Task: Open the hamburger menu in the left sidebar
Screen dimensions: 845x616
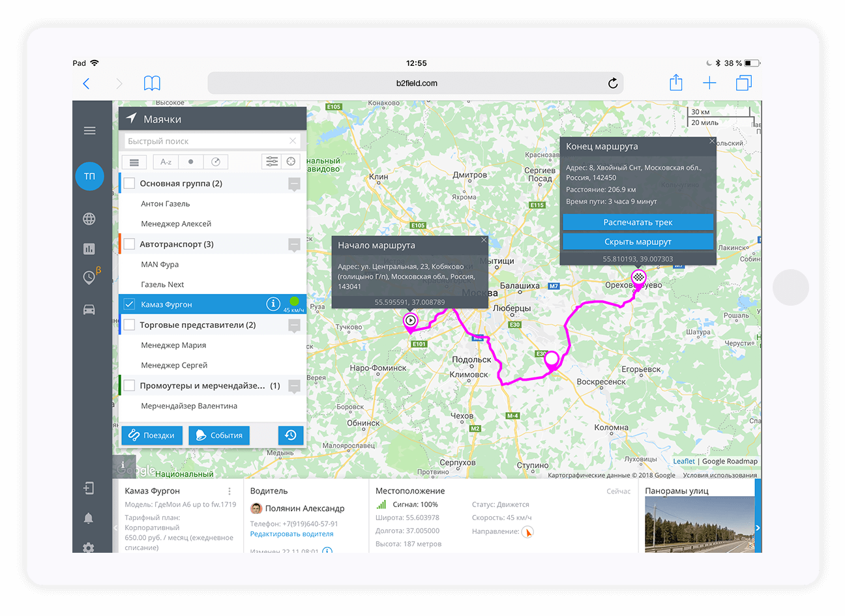Action: 89,130
